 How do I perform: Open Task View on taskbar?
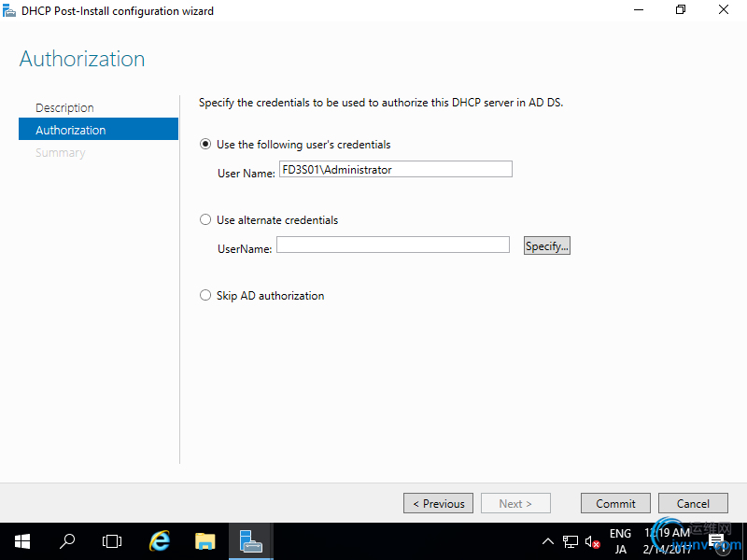coord(112,541)
